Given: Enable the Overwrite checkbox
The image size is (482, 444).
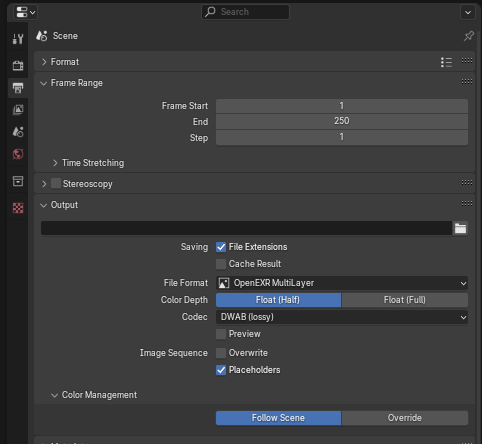Looking at the screenshot, I should 221,353.
